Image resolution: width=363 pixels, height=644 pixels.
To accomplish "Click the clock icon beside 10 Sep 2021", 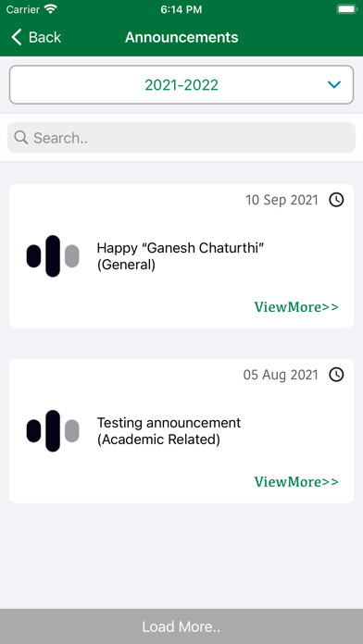I will tap(336, 200).
